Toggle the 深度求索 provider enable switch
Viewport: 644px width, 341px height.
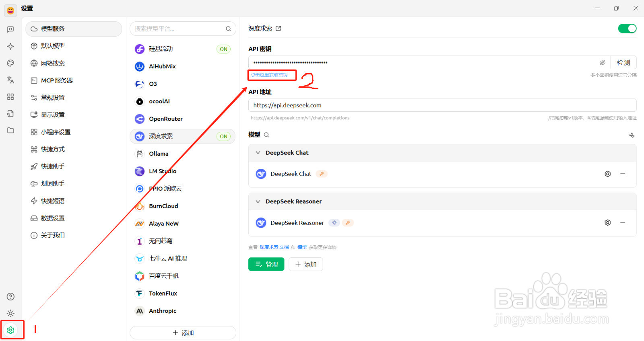pos(627,29)
